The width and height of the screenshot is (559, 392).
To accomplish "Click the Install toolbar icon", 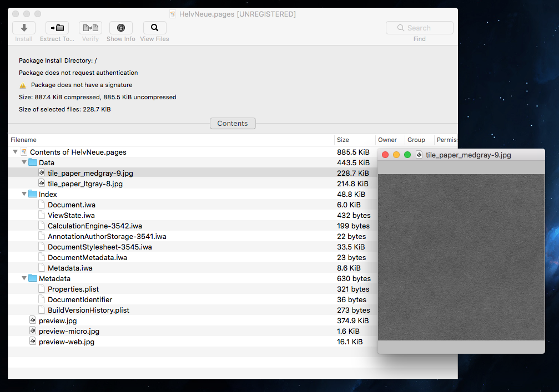I will click(x=24, y=28).
